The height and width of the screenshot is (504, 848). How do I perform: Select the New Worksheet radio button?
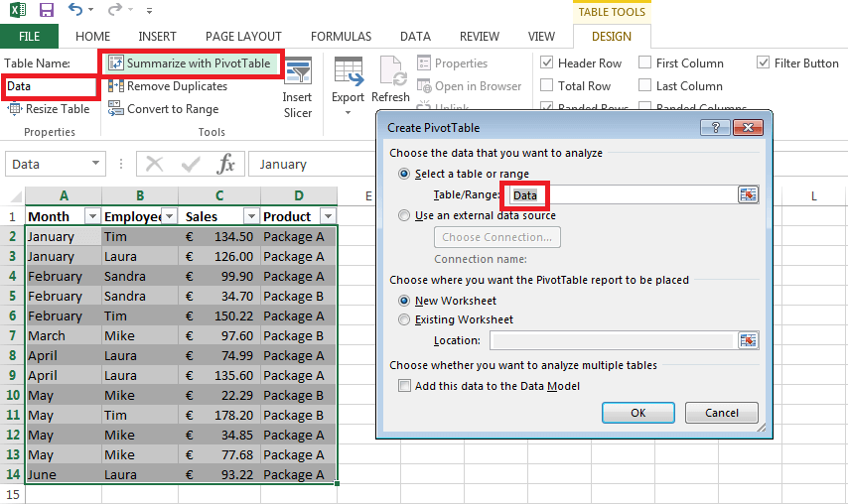(403, 301)
